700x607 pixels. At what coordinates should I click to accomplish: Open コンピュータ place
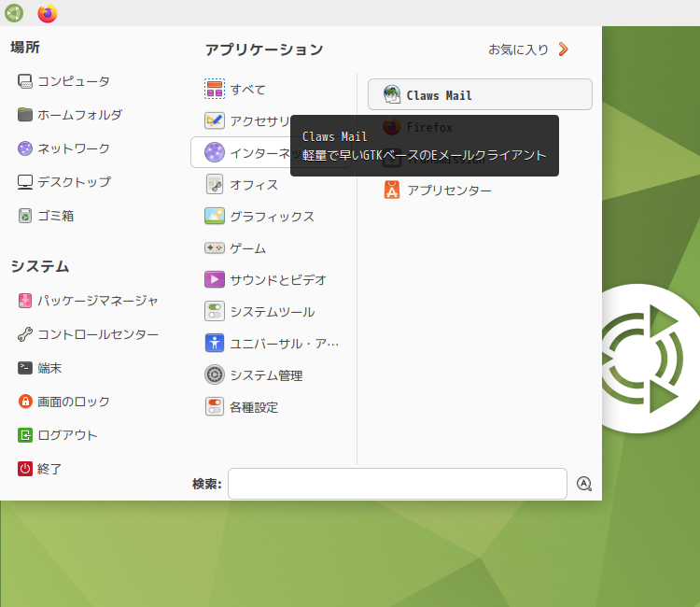click(63, 81)
